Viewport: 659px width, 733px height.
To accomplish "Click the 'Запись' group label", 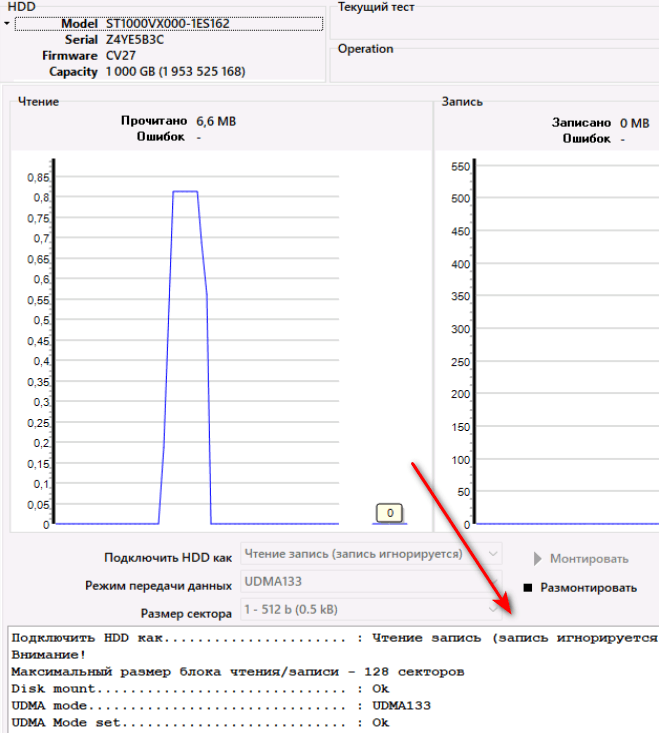I will tap(462, 102).
